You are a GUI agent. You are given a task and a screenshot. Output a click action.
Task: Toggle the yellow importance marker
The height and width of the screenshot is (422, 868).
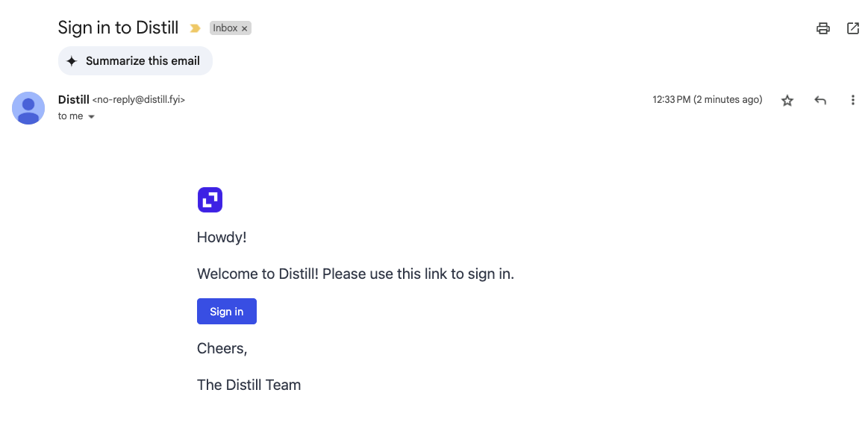tap(195, 28)
